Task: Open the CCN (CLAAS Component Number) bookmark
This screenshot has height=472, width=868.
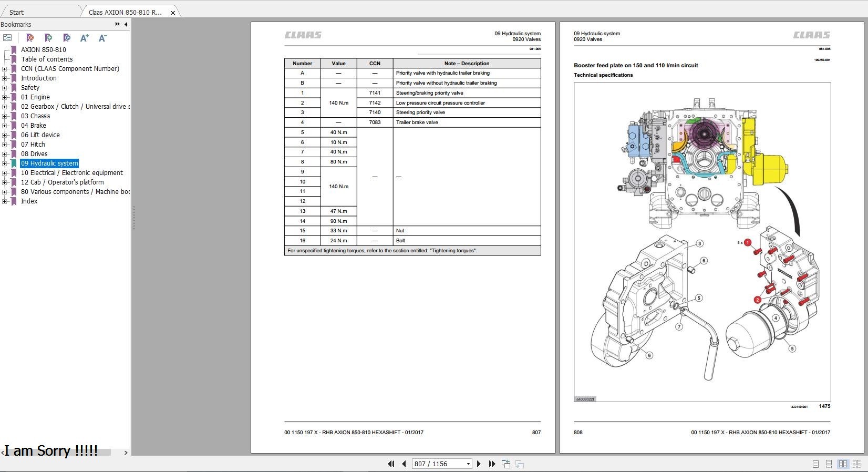Action: pos(70,69)
